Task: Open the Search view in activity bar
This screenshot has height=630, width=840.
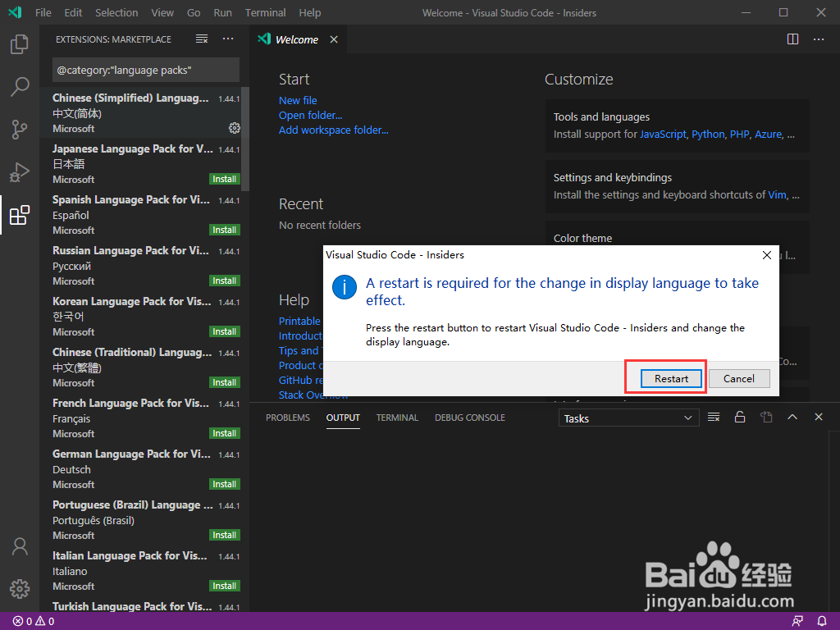Action: pos(20,86)
